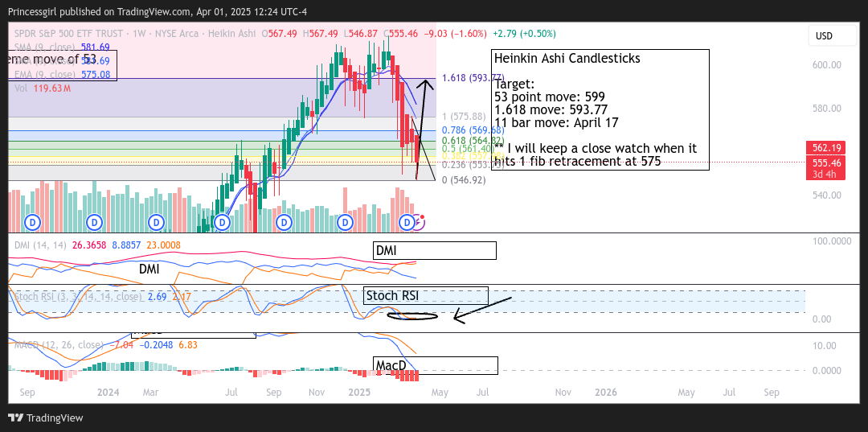
Task: Click the 2025 label on time axis
Action: 360,392
